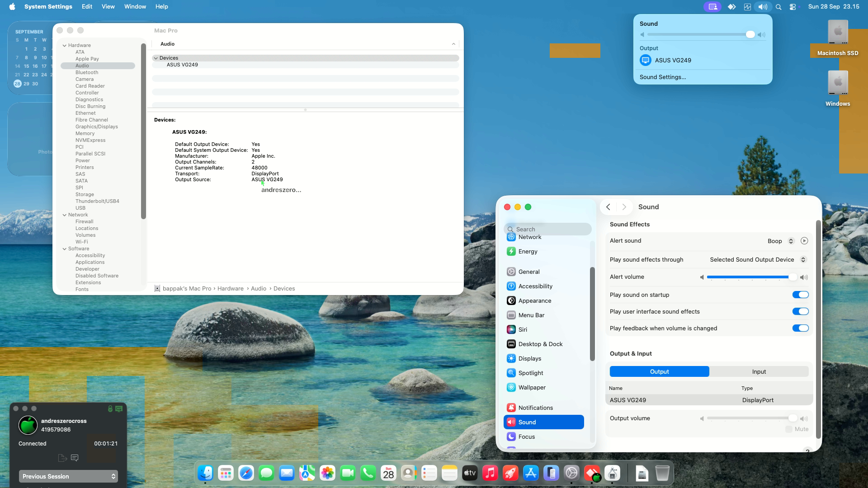Click the Sound volume icon in menu bar
868x488 pixels.
(x=763, y=7)
